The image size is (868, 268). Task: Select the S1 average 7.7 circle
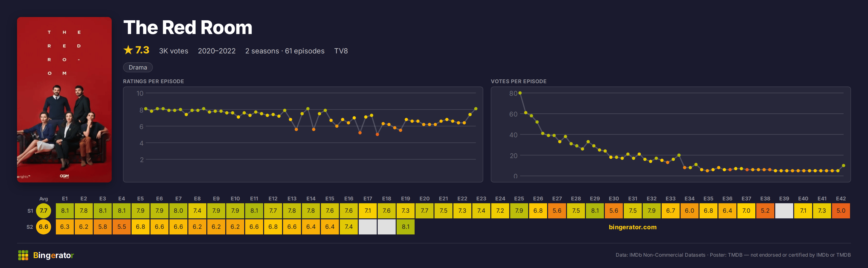(44, 211)
